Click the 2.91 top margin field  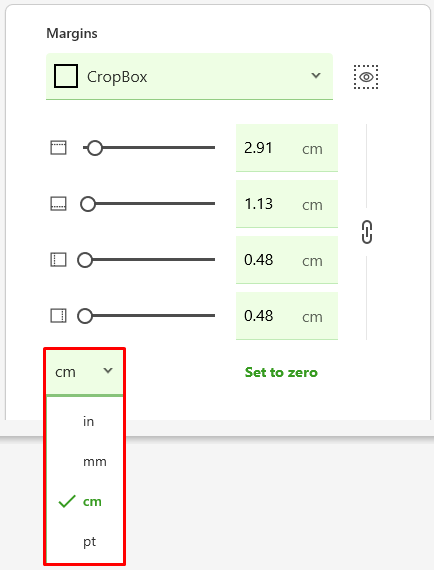287,148
